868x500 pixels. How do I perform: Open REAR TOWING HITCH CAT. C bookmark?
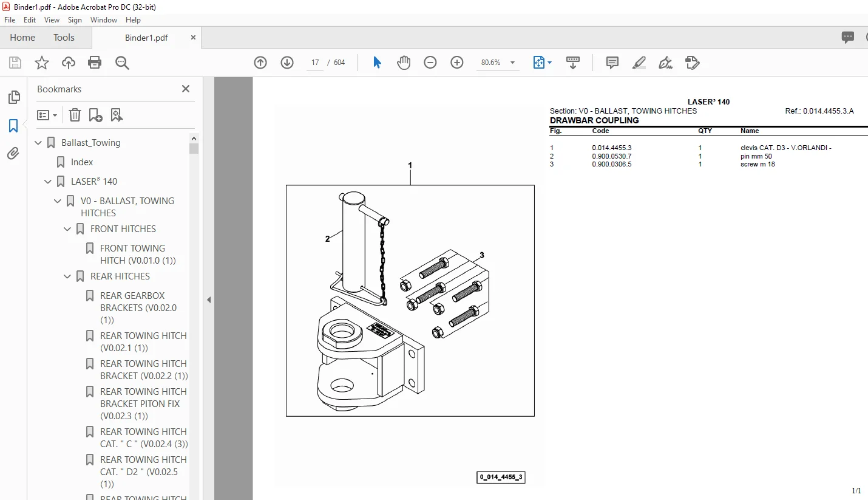click(x=144, y=438)
